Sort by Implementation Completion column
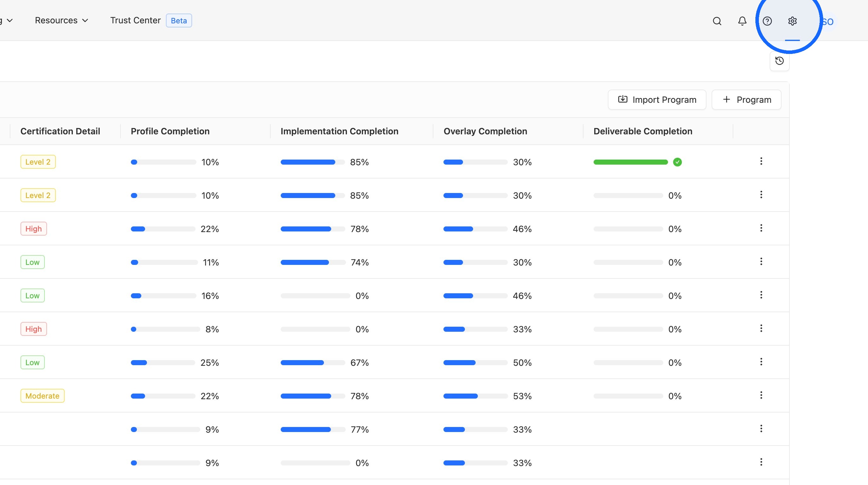 click(339, 131)
